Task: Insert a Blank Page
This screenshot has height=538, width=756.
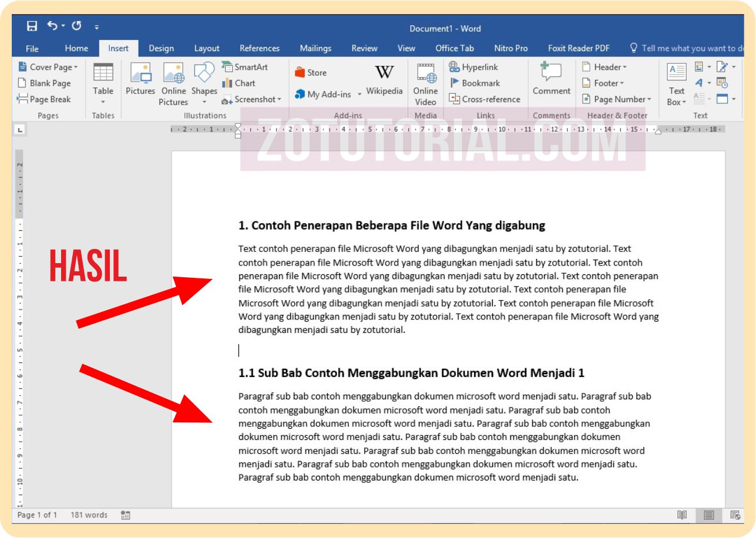Action: [x=44, y=83]
